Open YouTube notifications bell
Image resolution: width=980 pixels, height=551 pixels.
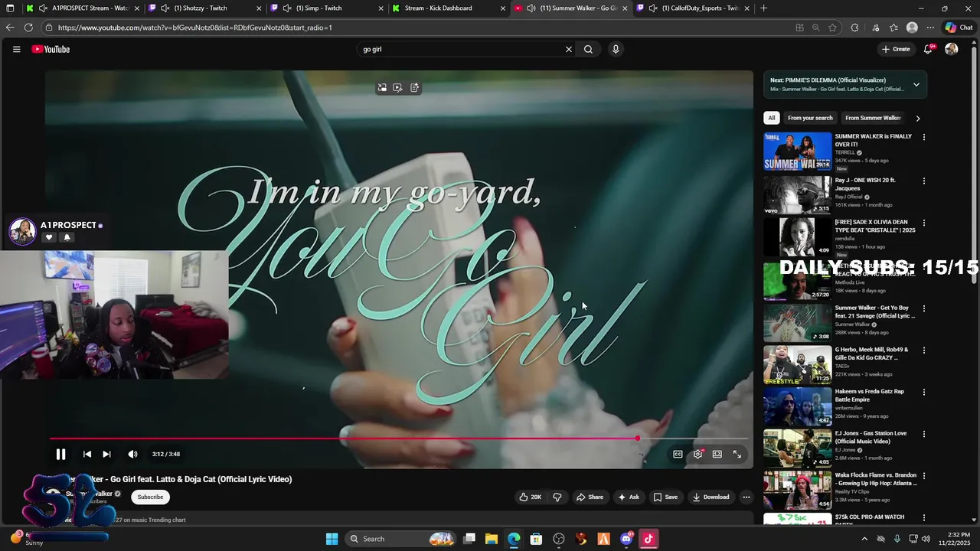928,49
